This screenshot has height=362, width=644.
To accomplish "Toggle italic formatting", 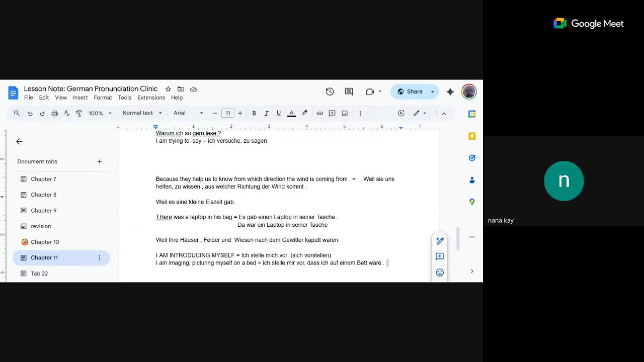I will (266, 113).
